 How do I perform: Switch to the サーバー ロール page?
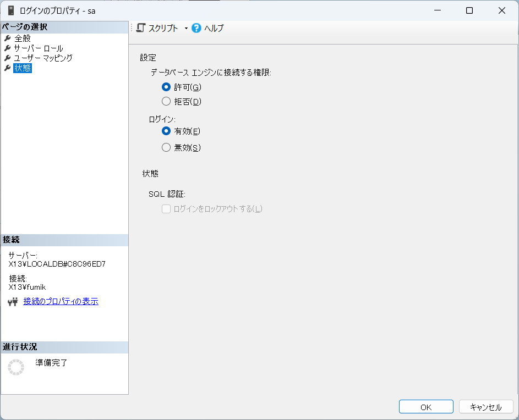point(39,48)
